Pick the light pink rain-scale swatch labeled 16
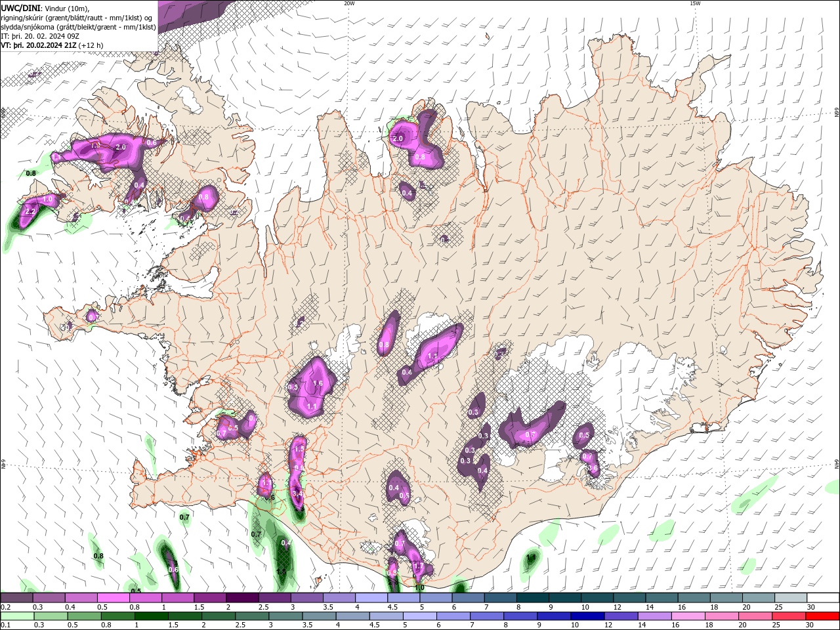The width and height of the screenshot is (840, 630). 688,616
